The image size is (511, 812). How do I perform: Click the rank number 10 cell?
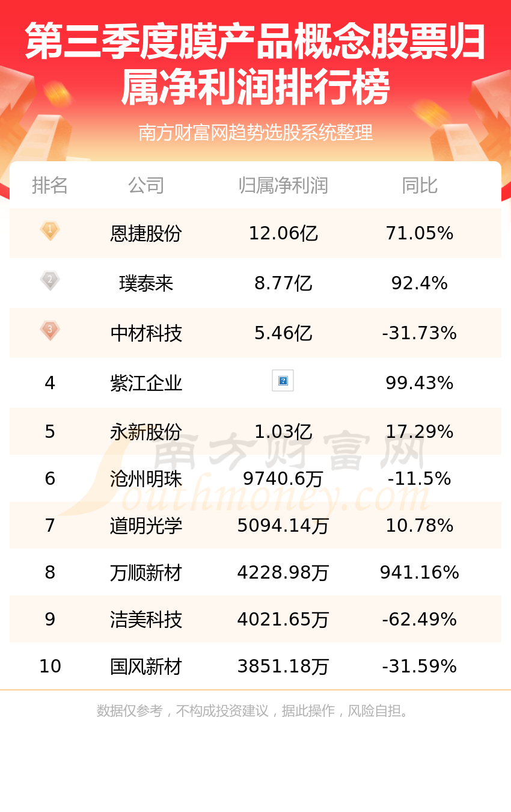click(x=50, y=666)
